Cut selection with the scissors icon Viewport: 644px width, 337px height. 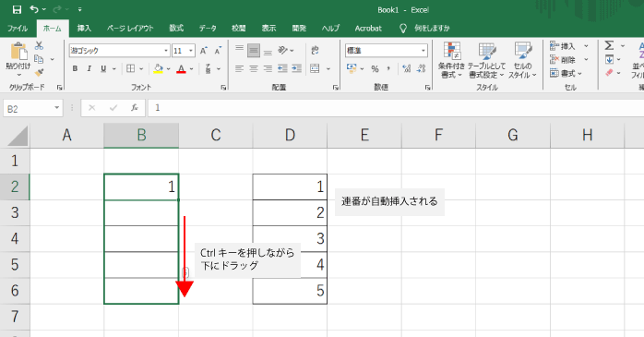pos(39,45)
